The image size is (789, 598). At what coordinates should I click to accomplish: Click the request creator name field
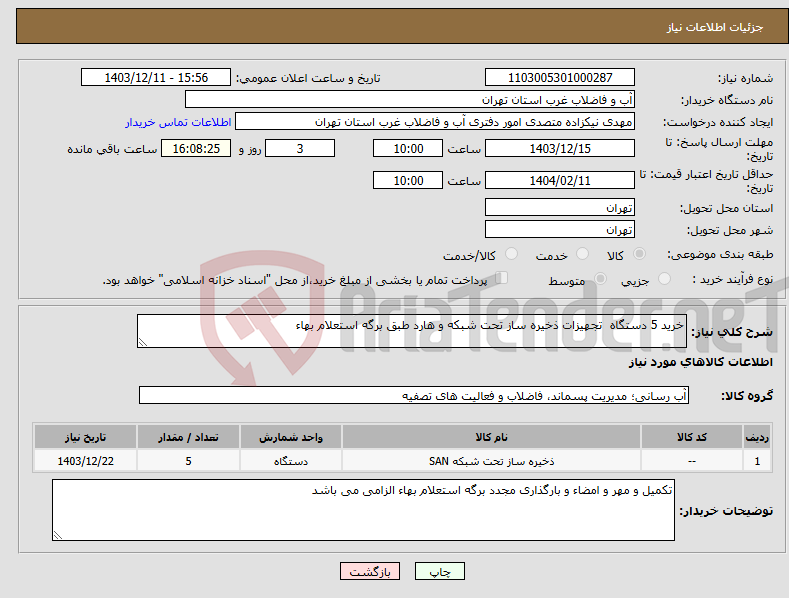coord(435,121)
